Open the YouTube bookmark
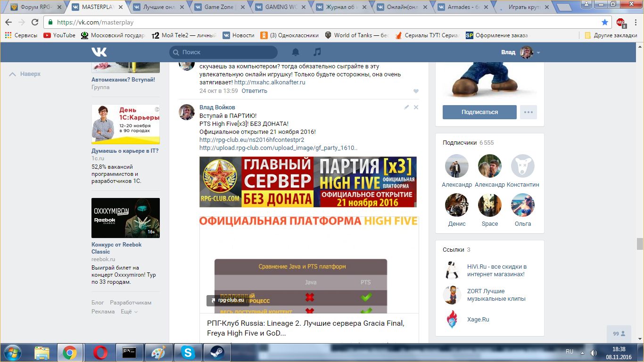Image resolution: width=644 pixels, height=362 pixels. [x=59, y=35]
